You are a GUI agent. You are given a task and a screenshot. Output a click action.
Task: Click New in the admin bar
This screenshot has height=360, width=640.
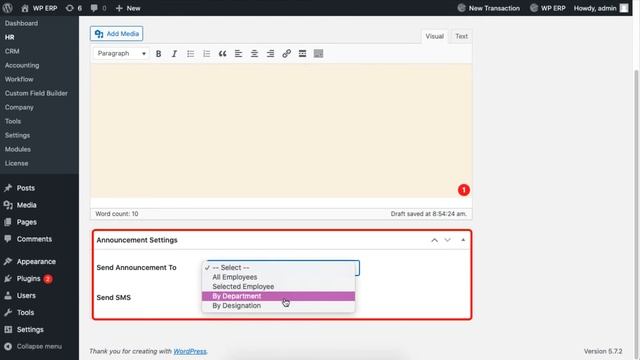tap(128, 8)
